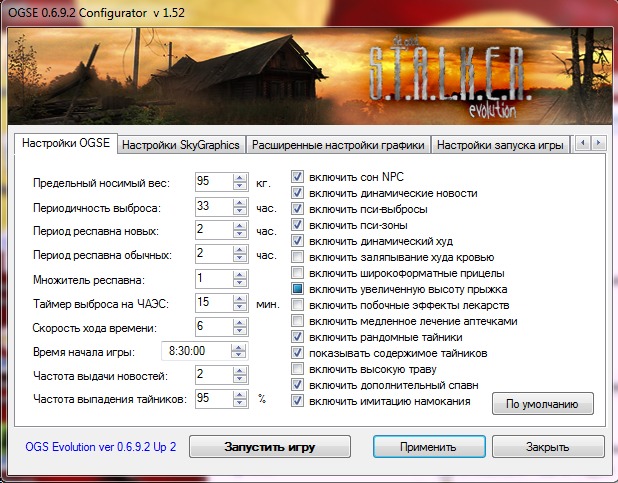Screen dimensions: 618x483
Task: Decrease Таймер выброса на ЧАЭС value
Action: (240, 308)
